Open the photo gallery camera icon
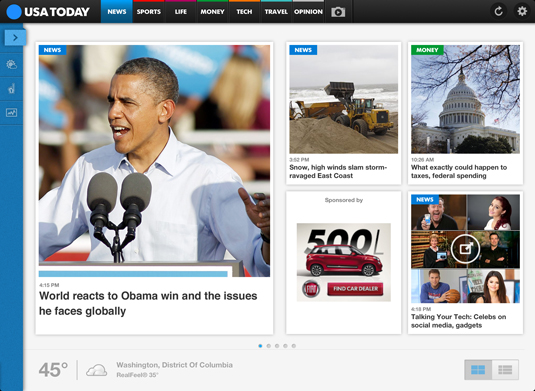 [x=338, y=12]
